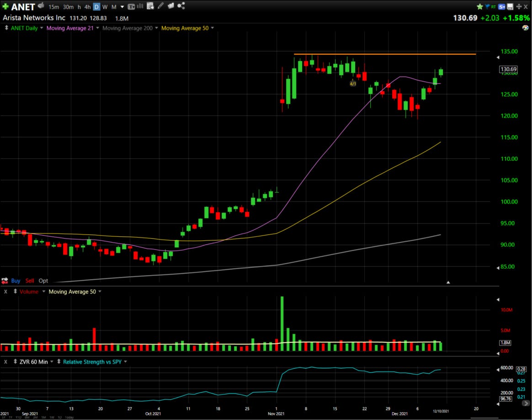532x420 pixels.
Task: Click the trade ticket icon beside Buy
Action: point(5,281)
